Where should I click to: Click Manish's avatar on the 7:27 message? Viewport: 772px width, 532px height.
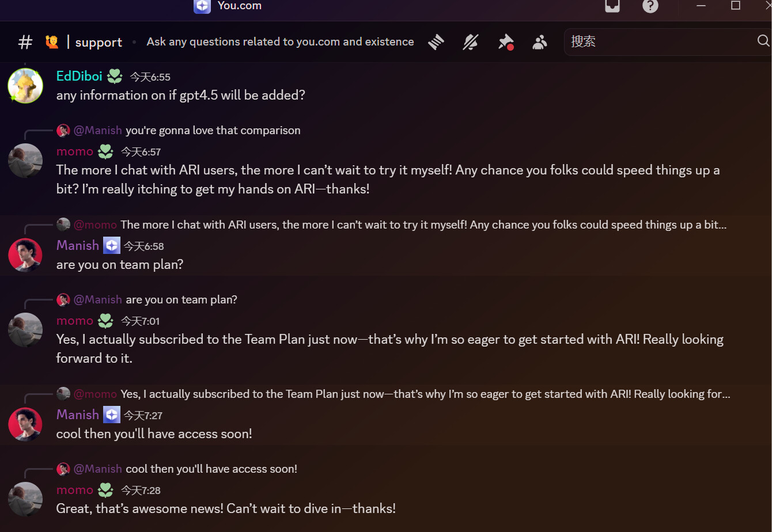click(25, 424)
